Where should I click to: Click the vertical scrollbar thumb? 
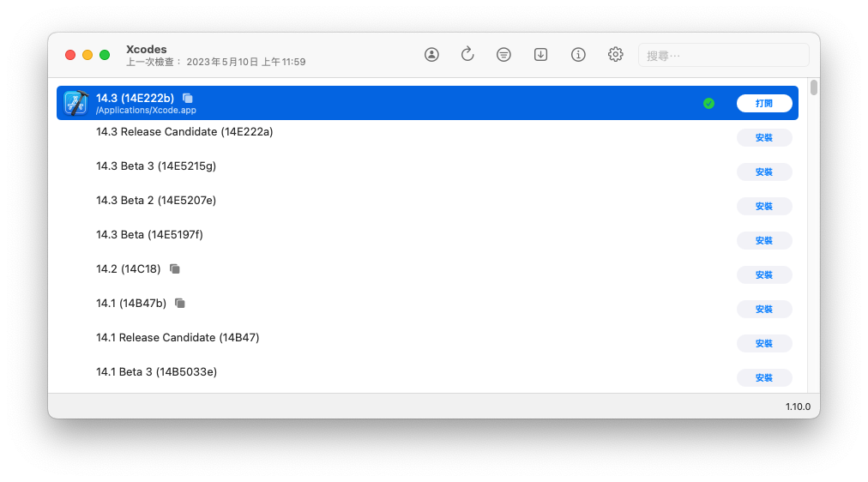click(813, 88)
